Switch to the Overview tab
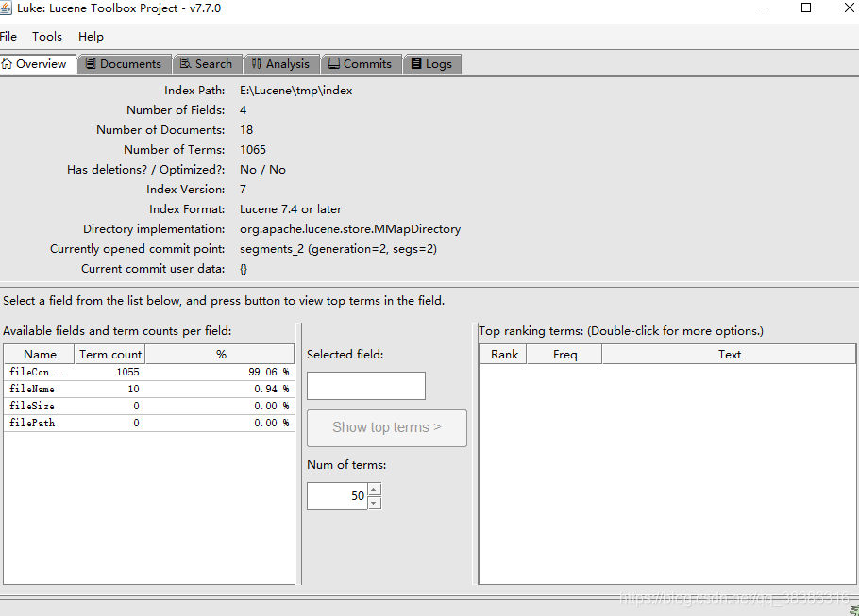Viewport: 859px width, 616px height. (37, 64)
